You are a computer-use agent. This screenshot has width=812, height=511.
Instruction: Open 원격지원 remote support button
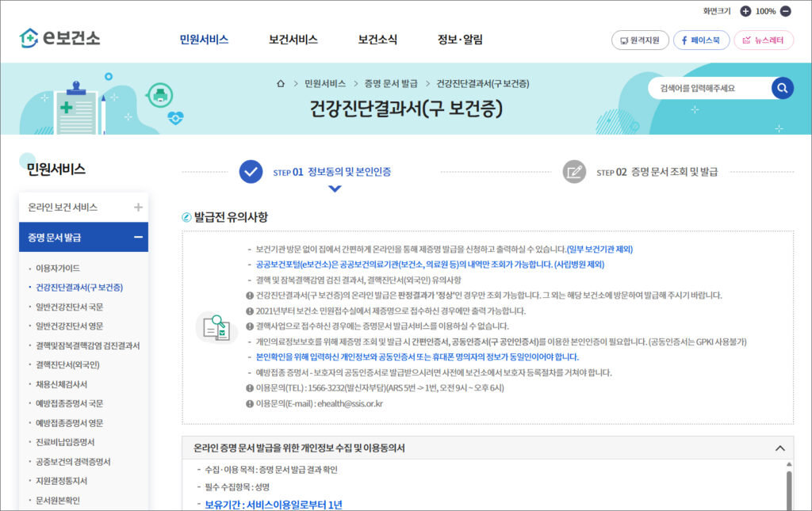(x=640, y=40)
